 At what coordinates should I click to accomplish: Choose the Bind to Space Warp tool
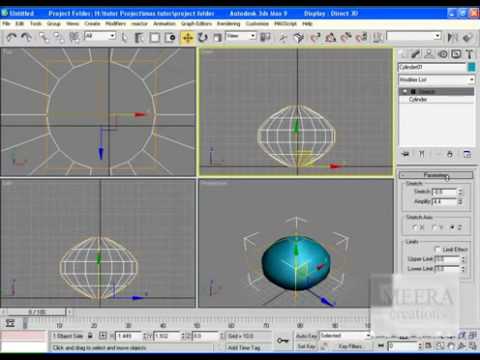[74, 37]
